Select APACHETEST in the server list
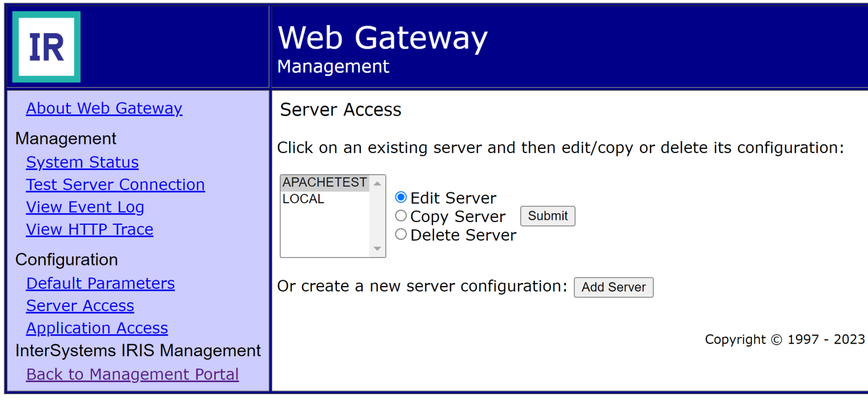Screen dimensions: 868x411 coord(324,182)
